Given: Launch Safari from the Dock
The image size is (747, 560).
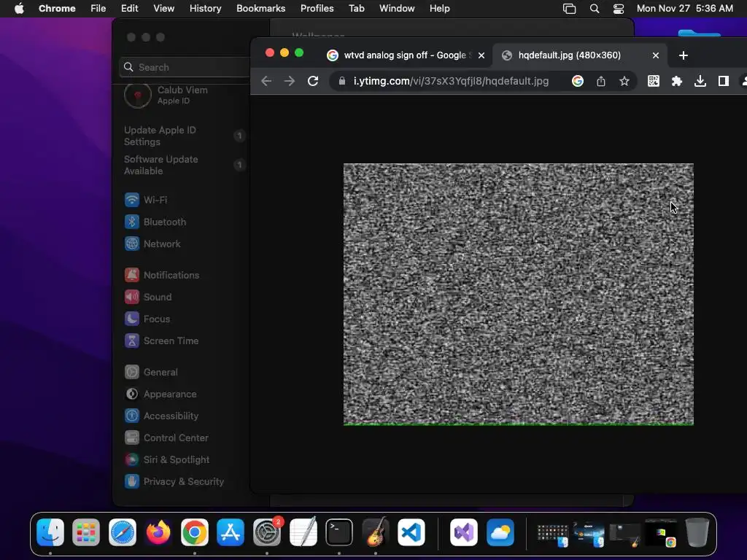Looking at the screenshot, I should [x=123, y=532].
